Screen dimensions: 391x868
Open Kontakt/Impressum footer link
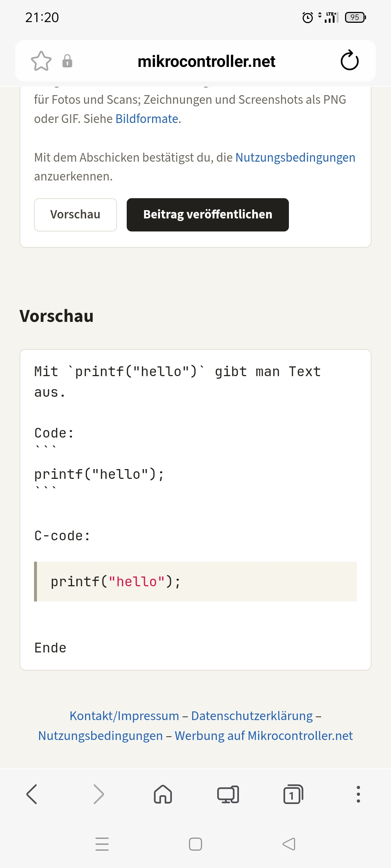(x=124, y=716)
